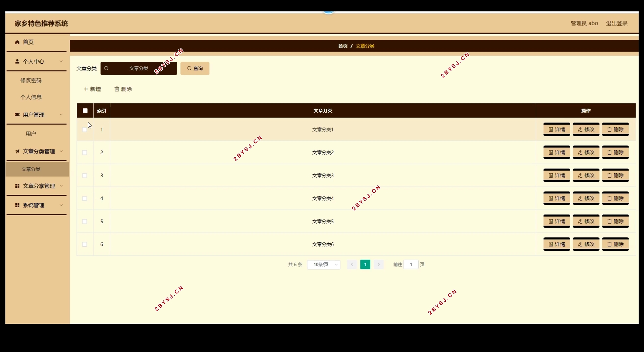Focus the 文章分类 search input field

139,68
